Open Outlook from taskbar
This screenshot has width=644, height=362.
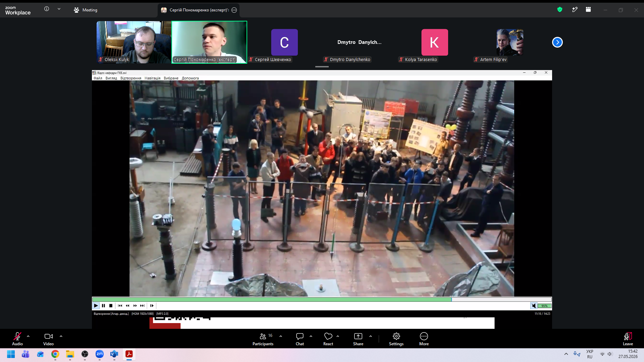point(40,354)
